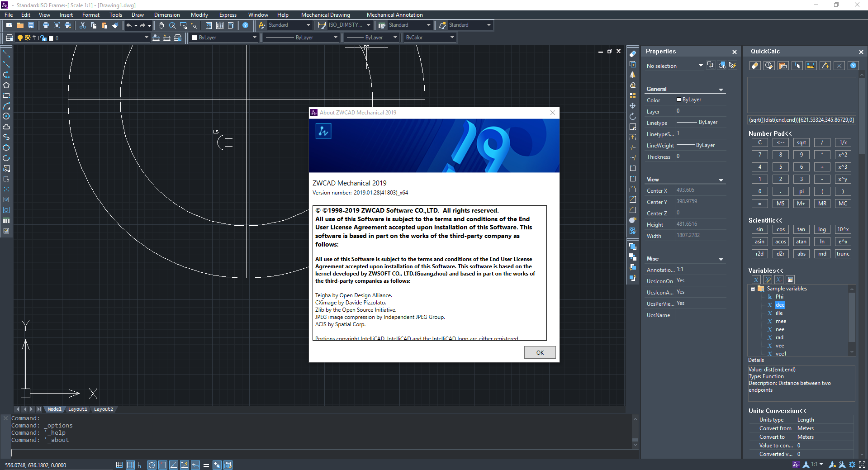Click the Open file folder icon
Image resolution: width=868 pixels, height=470 pixels.
pyautogui.click(x=20, y=25)
